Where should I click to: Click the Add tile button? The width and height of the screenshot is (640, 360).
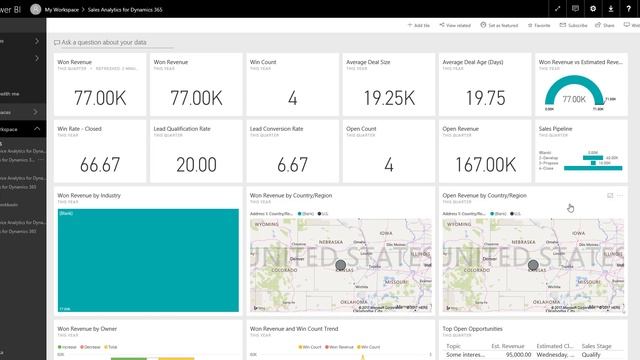419,25
